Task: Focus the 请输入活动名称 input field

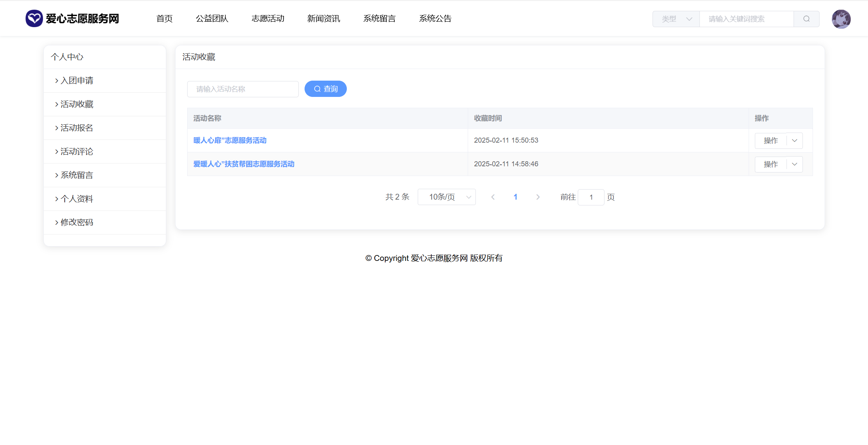Action: pyautogui.click(x=243, y=89)
